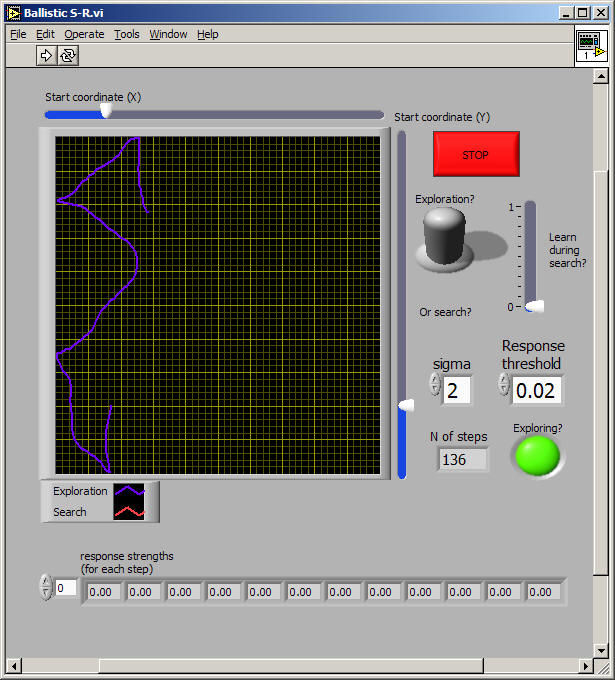Click the Response threshold stepper arrows
The image size is (615, 680).
[x=504, y=384]
